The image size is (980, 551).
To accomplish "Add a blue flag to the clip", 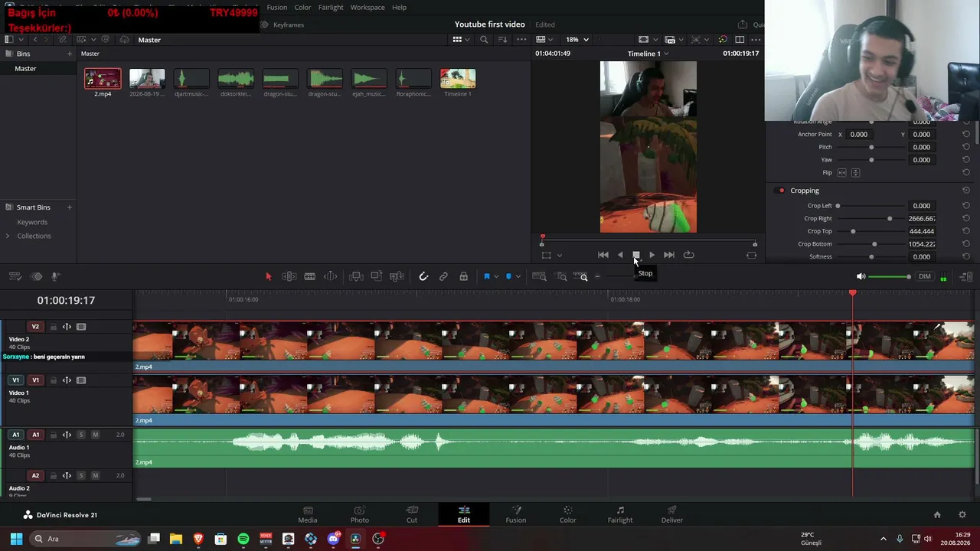I will (486, 276).
